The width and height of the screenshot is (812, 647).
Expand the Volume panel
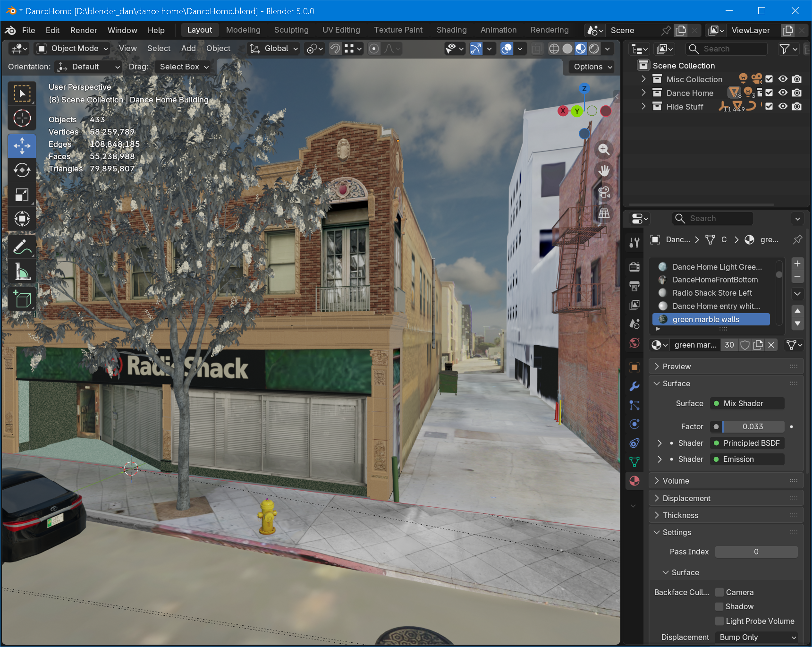pos(676,481)
